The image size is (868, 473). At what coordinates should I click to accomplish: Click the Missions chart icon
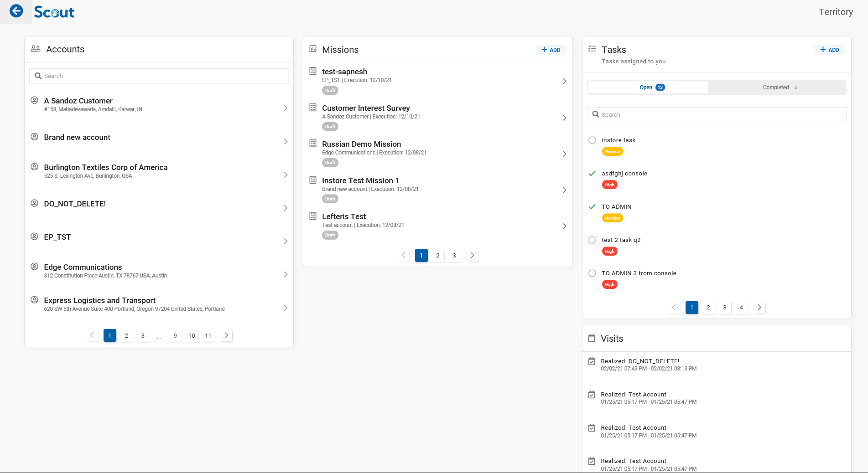pos(313,49)
